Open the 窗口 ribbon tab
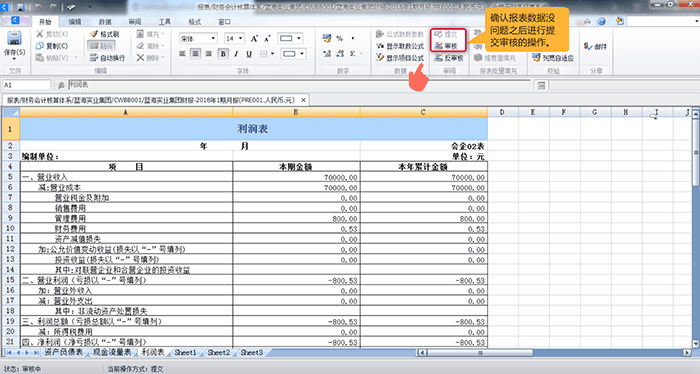The height and width of the screenshot is (374, 700). [x=225, y=21]
